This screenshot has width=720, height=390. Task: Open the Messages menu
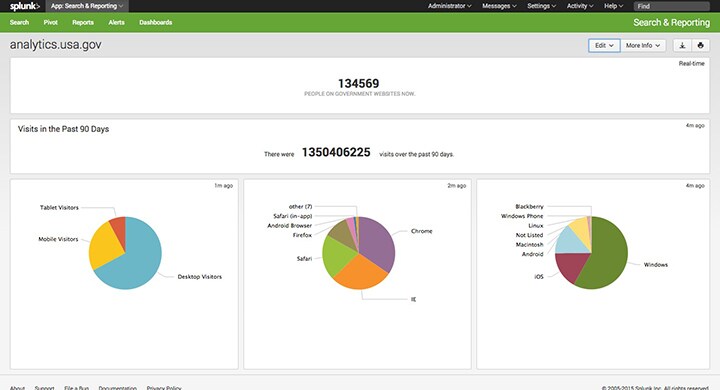tap(499, 6)
